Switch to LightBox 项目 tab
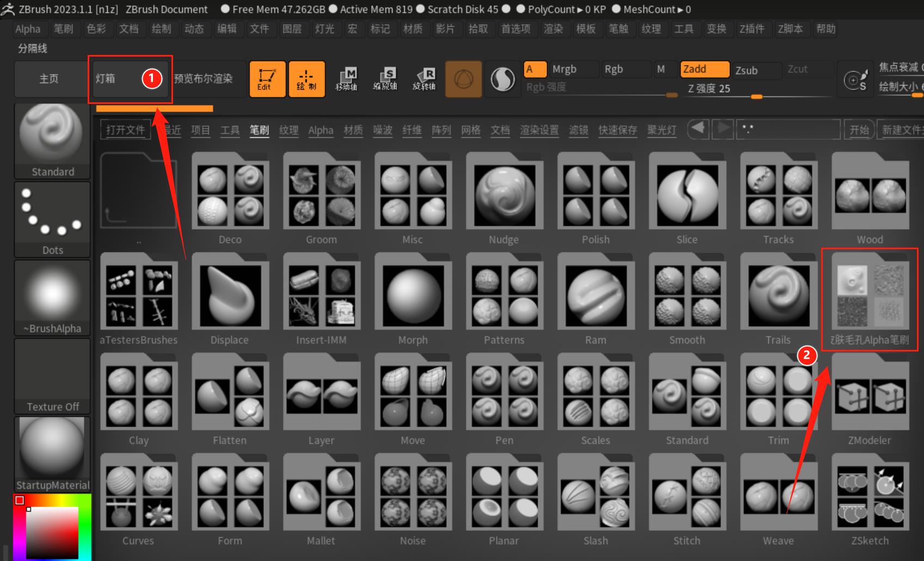Viewport: 924px width, 561px height. pos(200,130)
